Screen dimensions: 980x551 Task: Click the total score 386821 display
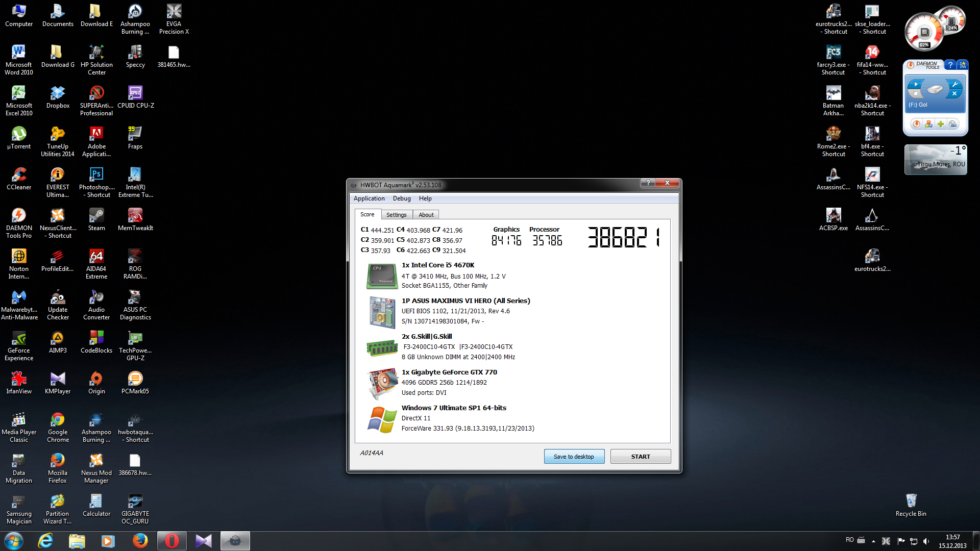click(x=624, y=238)
